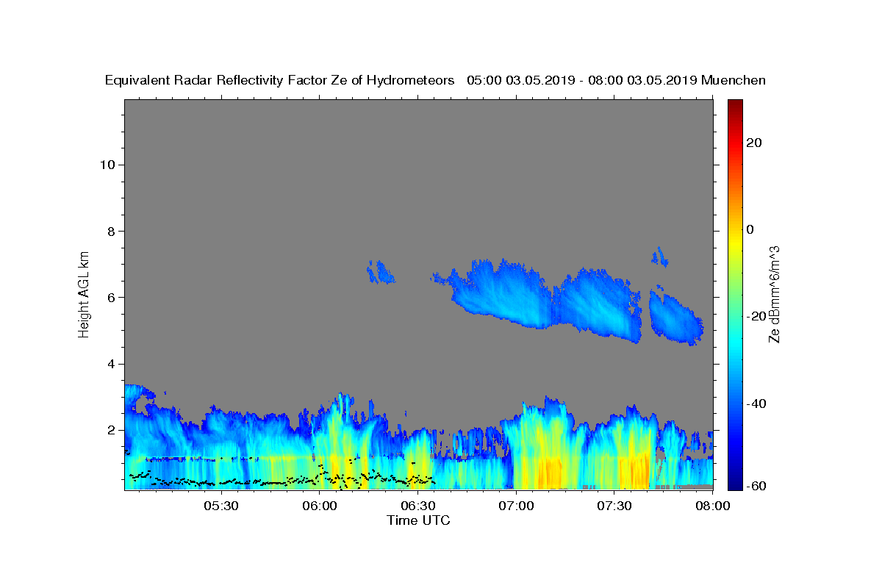Image resolution: width=882 pixels, height=588 pixels.
Task: Click the height tick label 2
Action: [111, 430]
